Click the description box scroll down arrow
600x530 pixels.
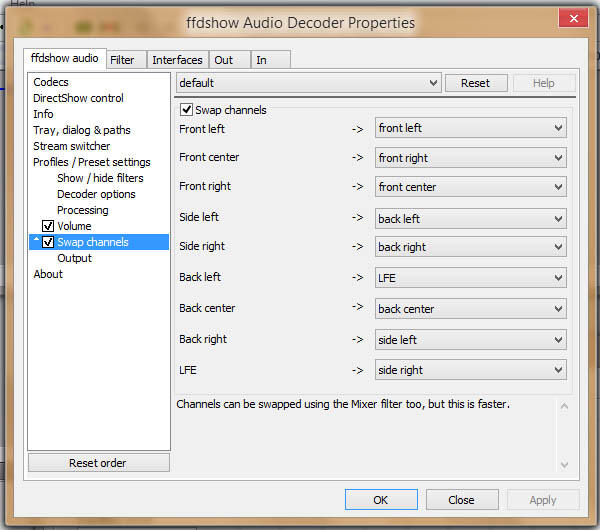pyautogui.click(x=563, y=464)
